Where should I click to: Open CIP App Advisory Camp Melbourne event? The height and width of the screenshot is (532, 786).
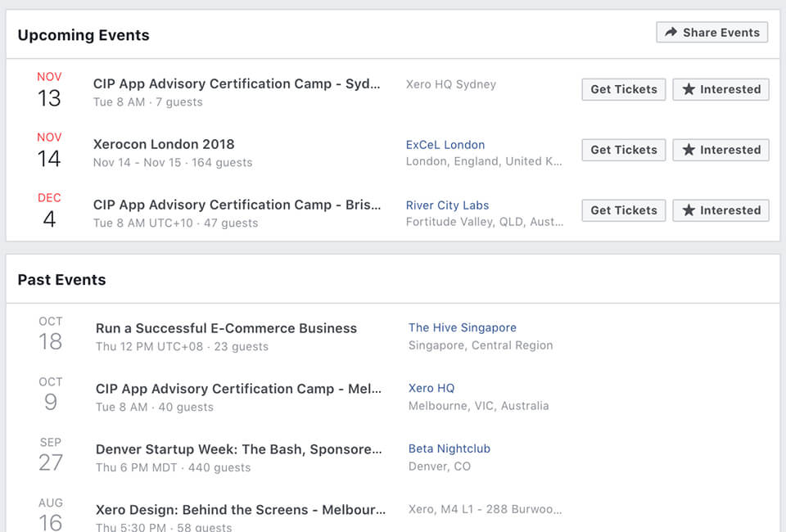point(238,389)
